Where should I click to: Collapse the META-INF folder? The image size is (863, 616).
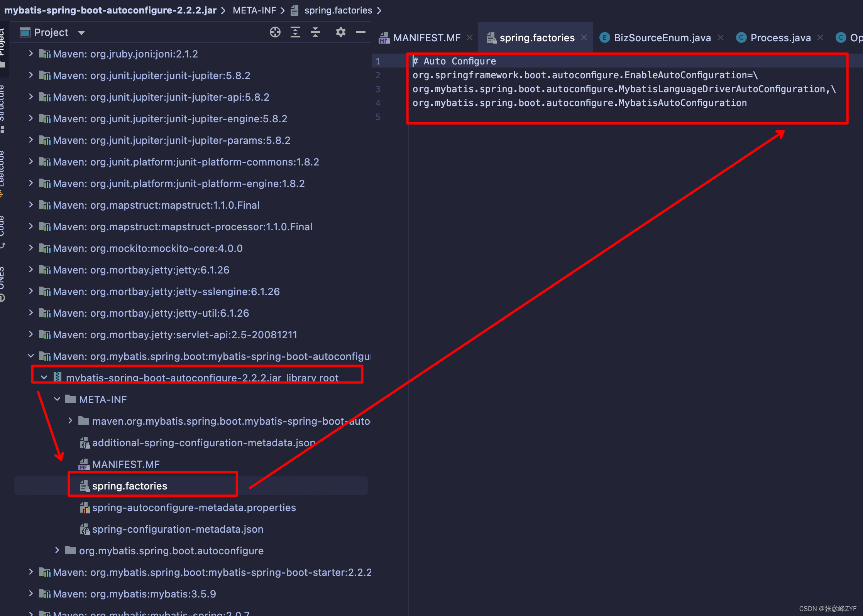pos(57,399)
